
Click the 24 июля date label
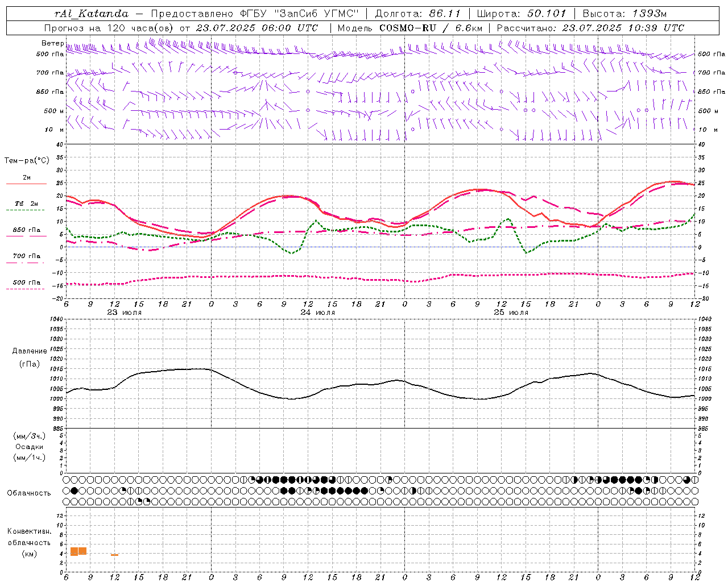(x=318, y=313)
